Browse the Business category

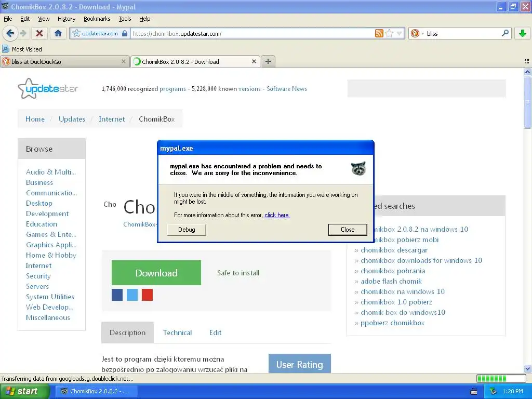[x=39, y=182]
